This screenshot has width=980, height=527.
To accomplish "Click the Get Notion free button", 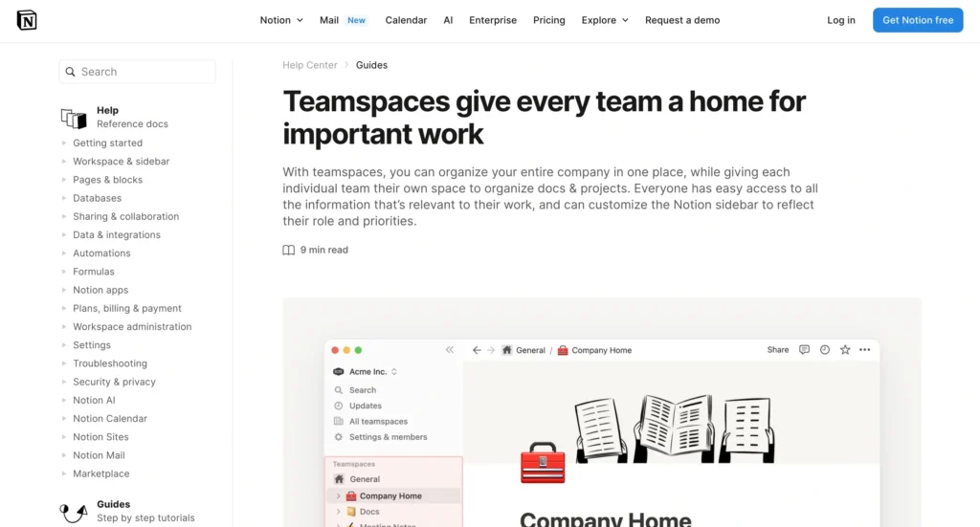I will (918, 20).
